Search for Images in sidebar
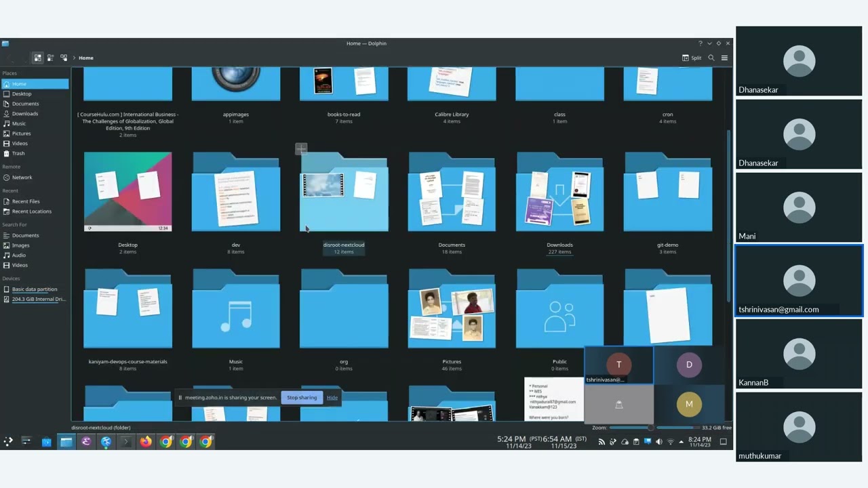 point(35,245)
